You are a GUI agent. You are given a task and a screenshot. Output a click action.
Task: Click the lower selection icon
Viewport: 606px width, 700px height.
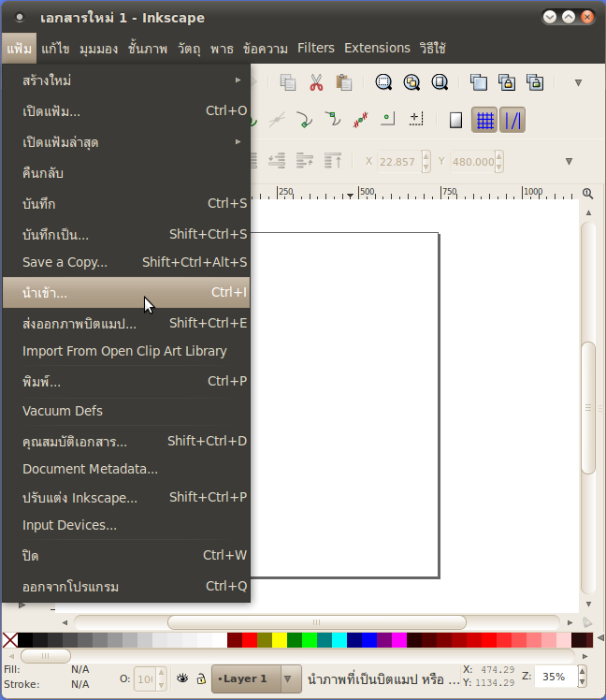(277, 161)
